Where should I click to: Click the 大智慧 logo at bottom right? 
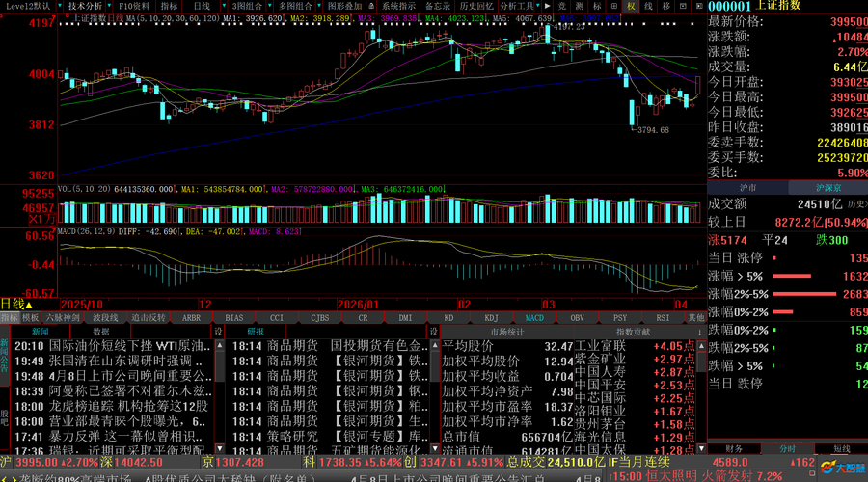(842, 468)
